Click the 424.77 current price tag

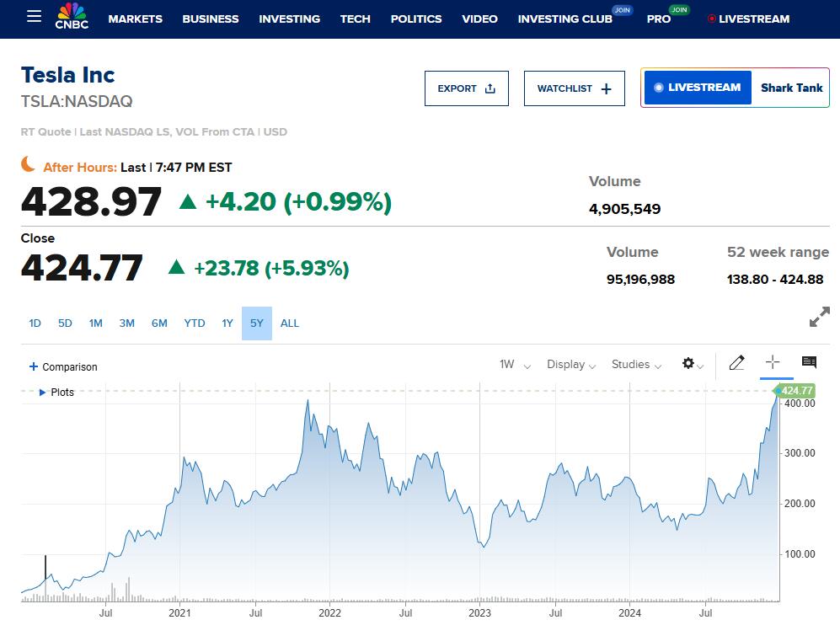click(795, 391)
